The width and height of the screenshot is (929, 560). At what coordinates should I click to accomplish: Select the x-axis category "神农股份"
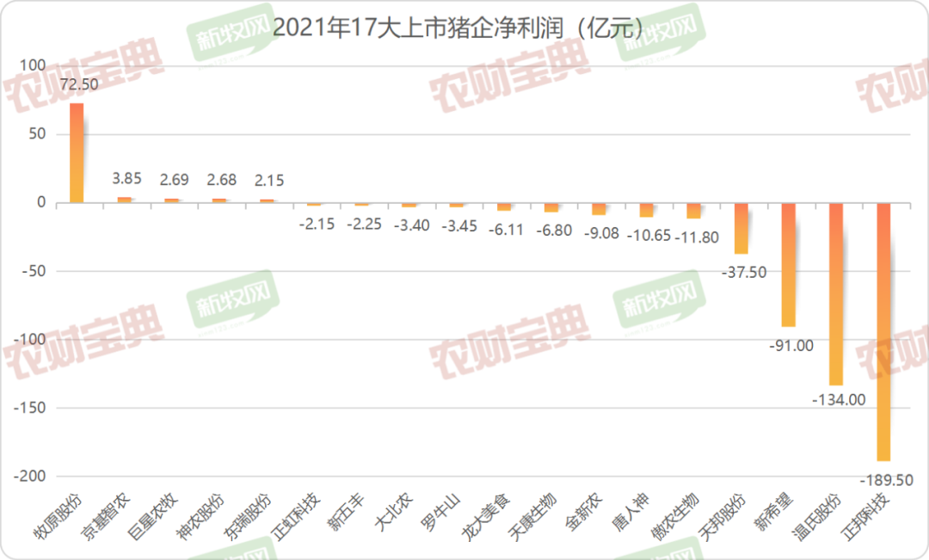coord(200,517)
